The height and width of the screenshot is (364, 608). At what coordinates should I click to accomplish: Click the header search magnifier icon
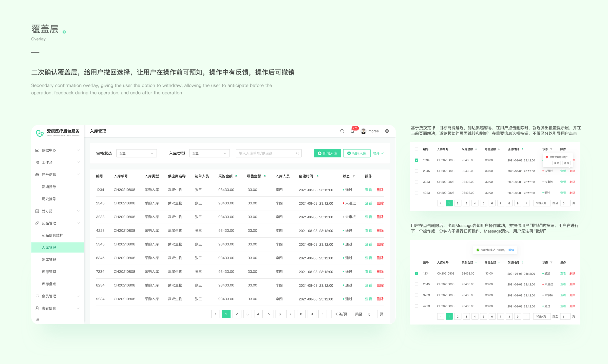[342, 131]
